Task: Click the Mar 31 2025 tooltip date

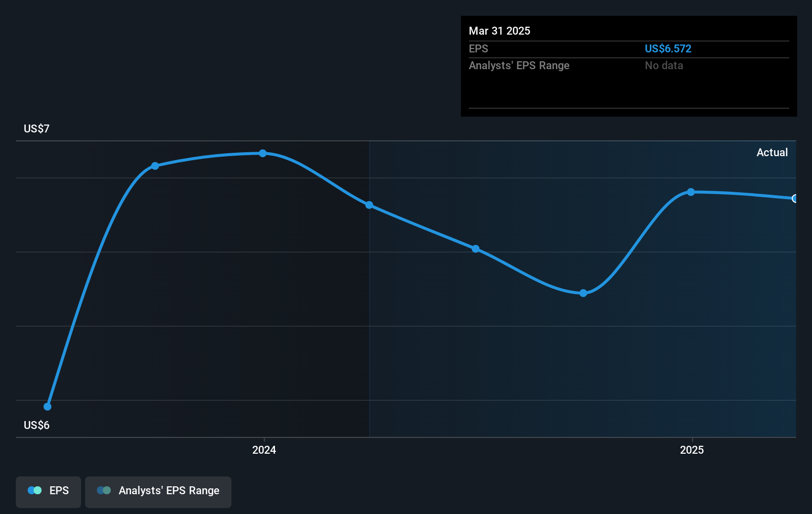Action: pos(499,31)
